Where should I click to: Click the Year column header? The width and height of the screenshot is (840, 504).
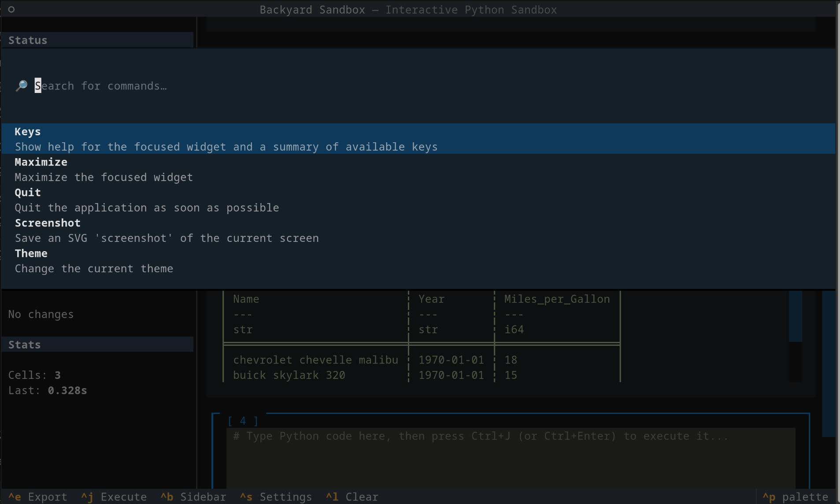(x=431, y=299)
